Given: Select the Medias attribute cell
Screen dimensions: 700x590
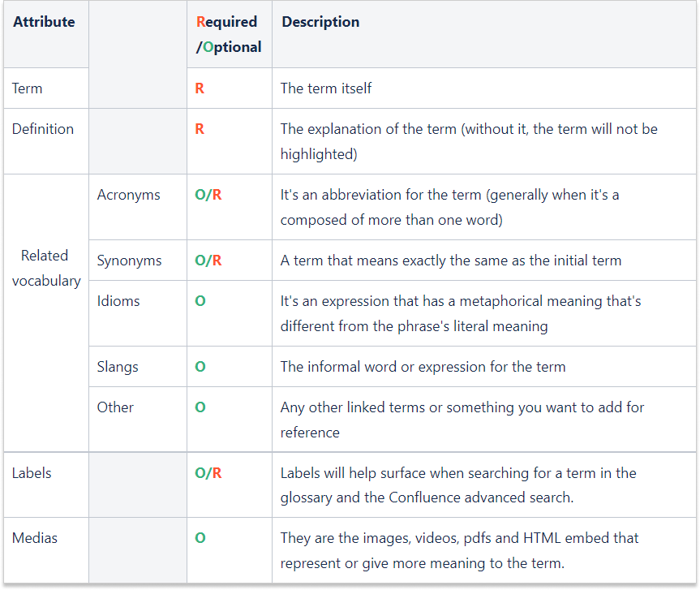Looking at the screenshot, I should (x=34, y=538).
